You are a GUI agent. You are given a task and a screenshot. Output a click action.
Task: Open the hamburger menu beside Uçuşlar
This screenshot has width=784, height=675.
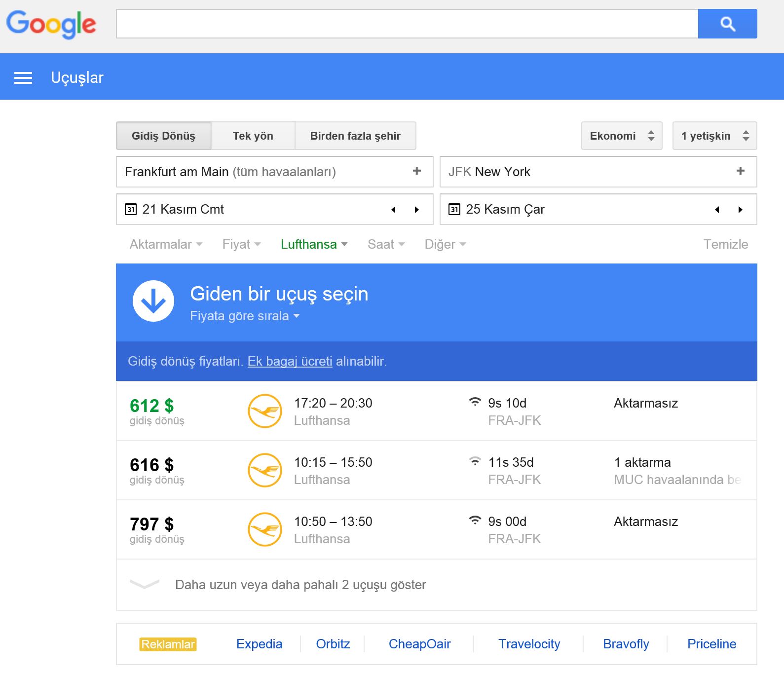[x=23, y=77]
